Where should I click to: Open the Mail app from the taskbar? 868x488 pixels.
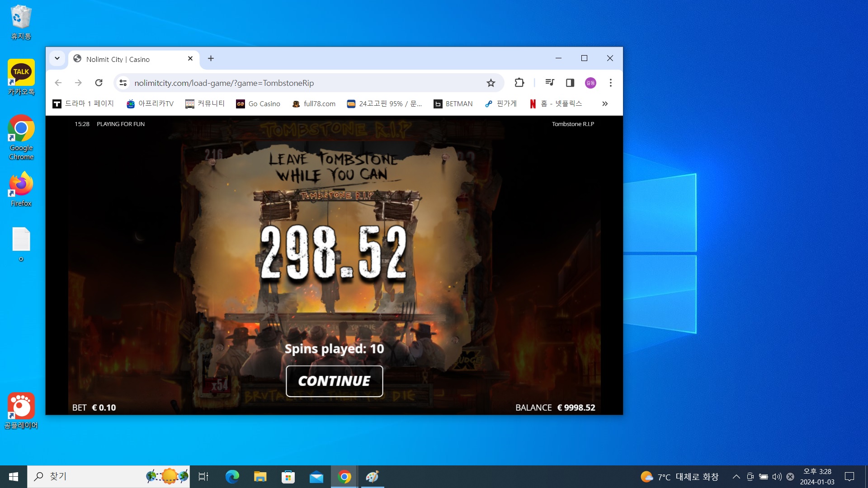coord(316,477)
